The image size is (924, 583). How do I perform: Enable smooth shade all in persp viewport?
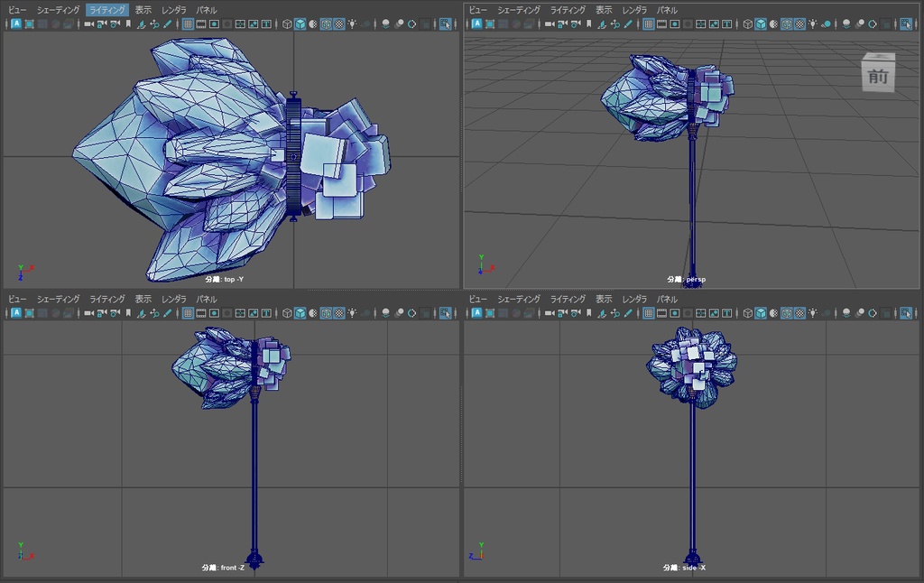coord(761,25)
